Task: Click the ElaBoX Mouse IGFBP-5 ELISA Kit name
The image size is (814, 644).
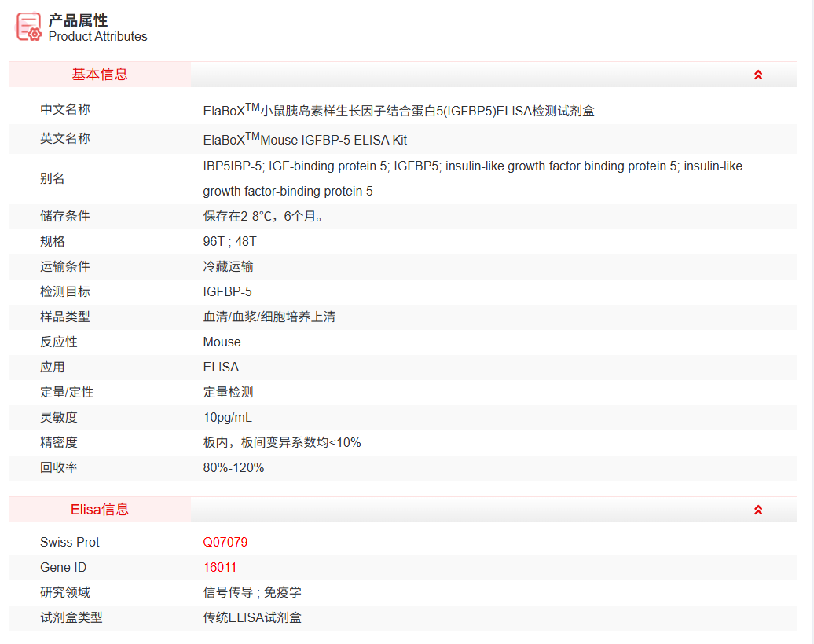Action: tap(305, 140)
